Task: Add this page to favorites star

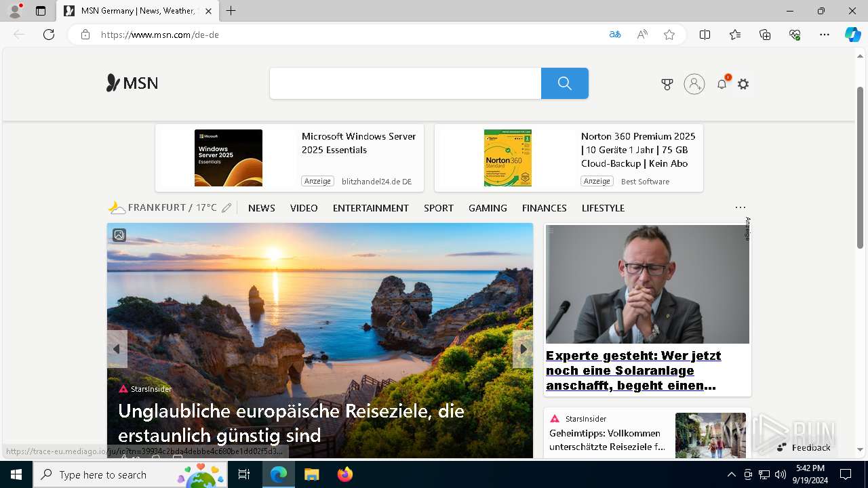Action: [669, 35]
